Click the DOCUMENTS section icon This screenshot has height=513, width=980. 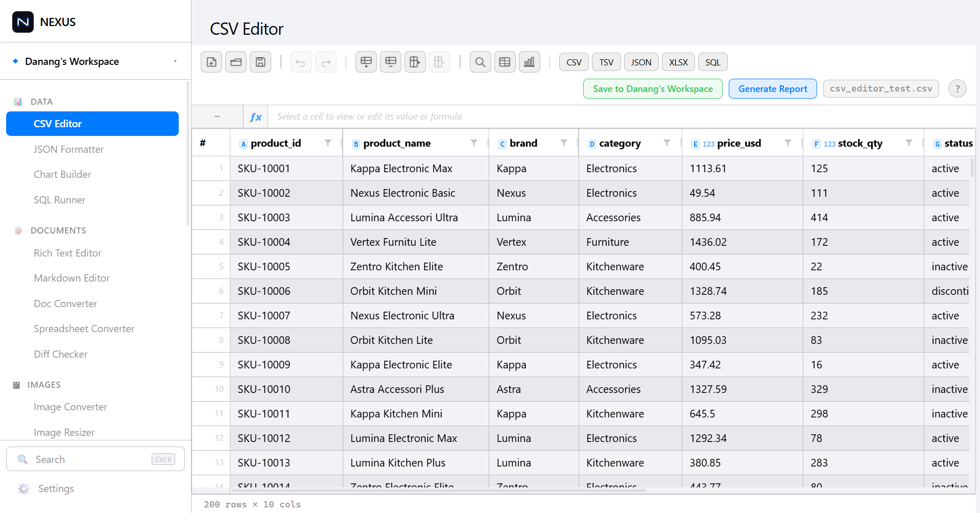pyautogui.click(x=18, y=230)
